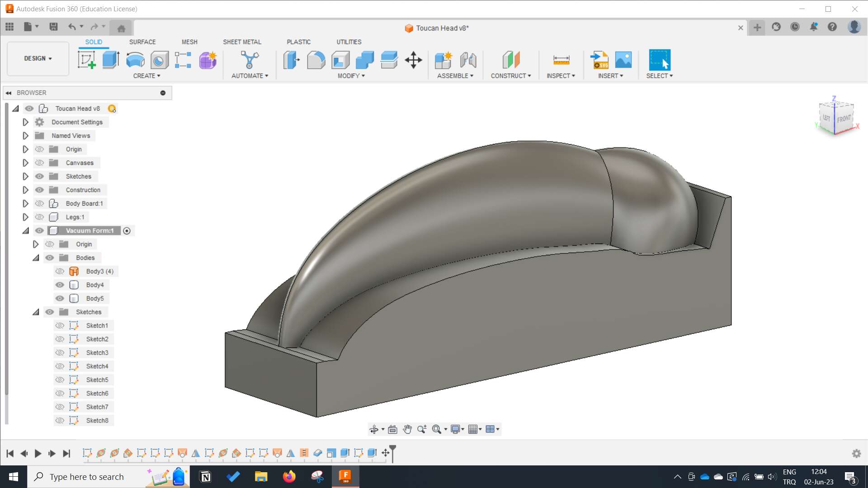Select the Move/Copy tool

click(413, 60)
